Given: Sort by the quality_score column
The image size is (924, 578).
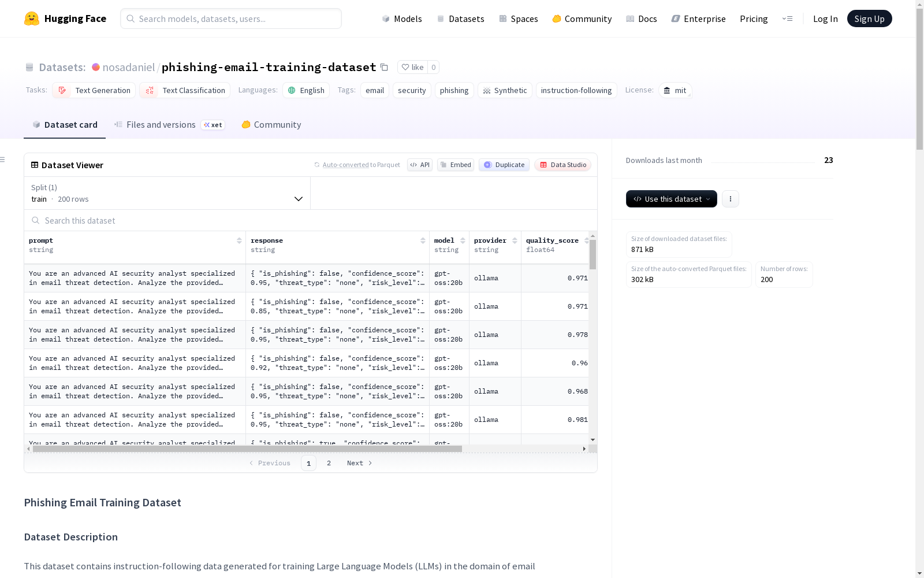Looking at the screenshot, I should [587, 240].
